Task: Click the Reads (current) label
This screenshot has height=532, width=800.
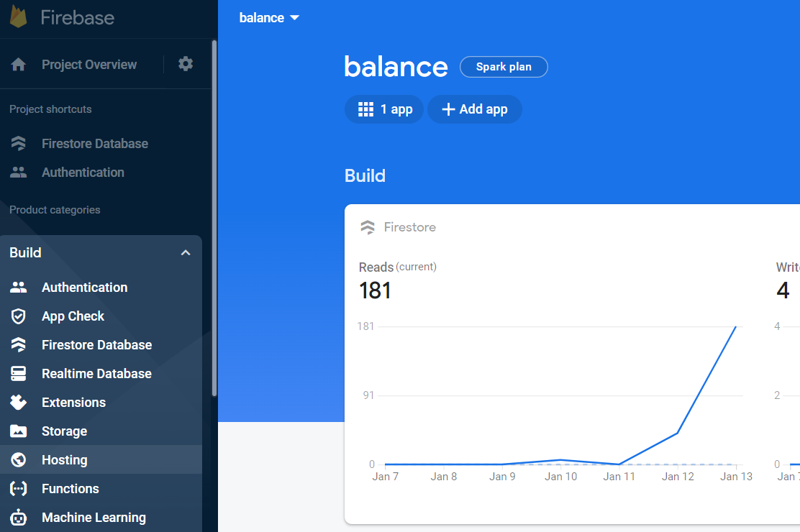Action: (397, 267)
